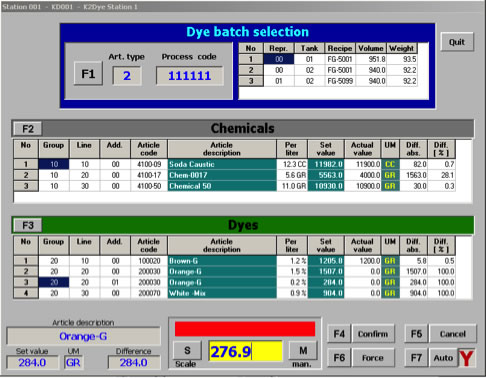Click chemicals set value 5563.0
The width and height of the screenshot is (486, 378).
coord(326,175)
